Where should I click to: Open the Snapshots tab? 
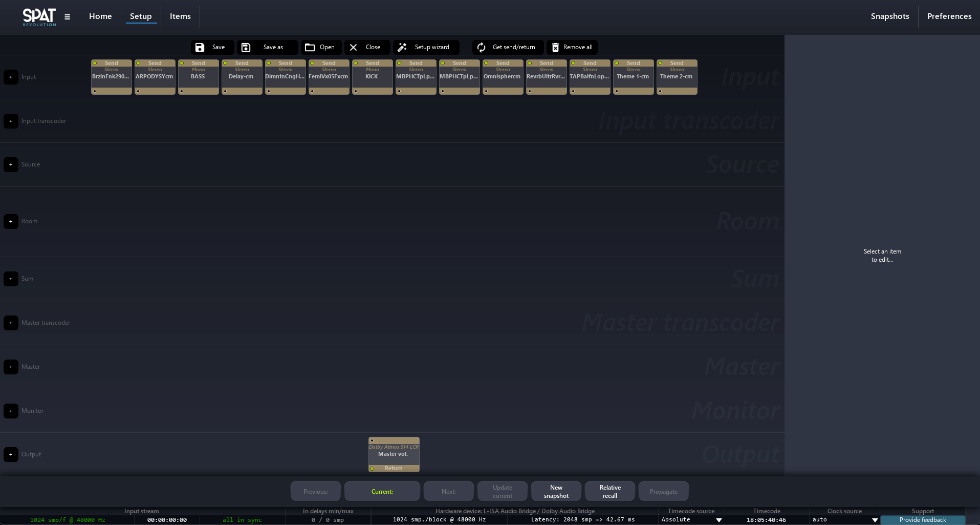tap(889, 16)
